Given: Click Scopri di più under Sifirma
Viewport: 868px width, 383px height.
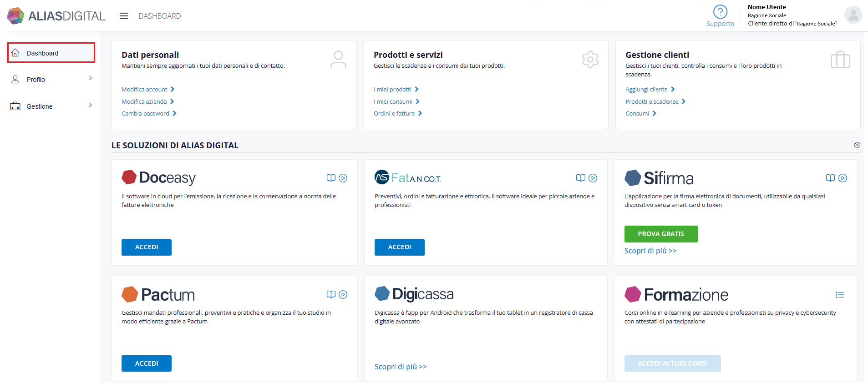Looking at the screenshot, I should pyautogui.click(x=650, y=251).
